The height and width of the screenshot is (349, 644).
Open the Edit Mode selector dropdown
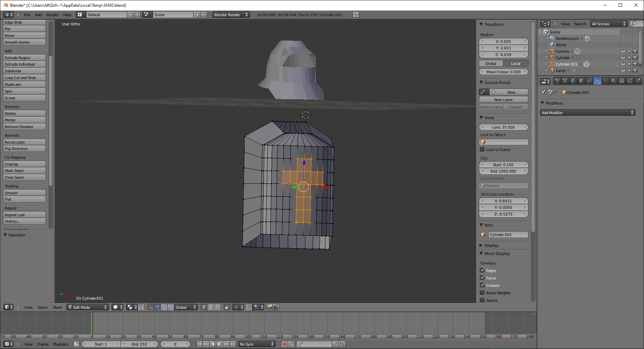(x=88, y=307)
